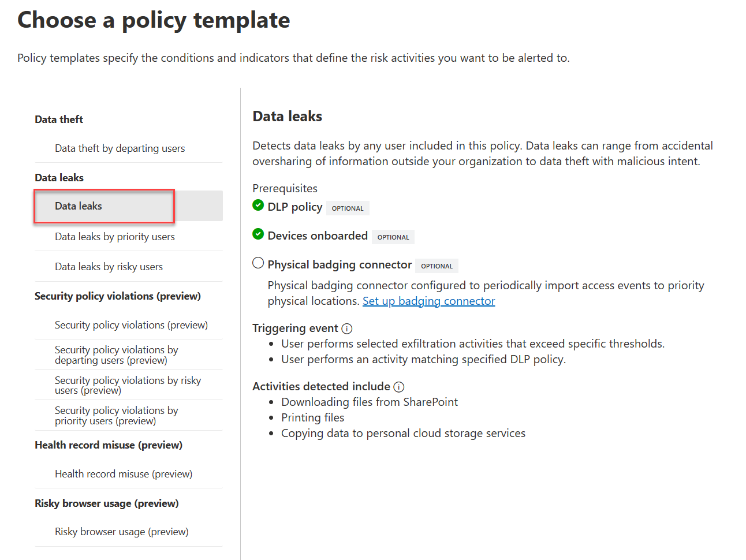Screen dimensions: 746x560
Task: Select Security policy violations by departing users
Action: (116, 354)
